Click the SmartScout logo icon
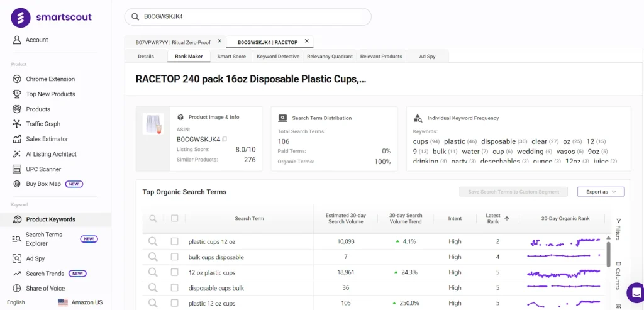The image size is (644, 310). click(21, 18)
